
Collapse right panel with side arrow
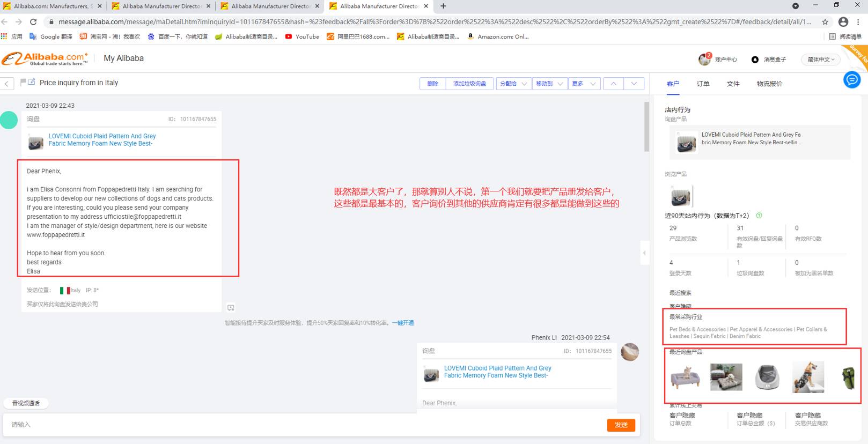(644, 253)
